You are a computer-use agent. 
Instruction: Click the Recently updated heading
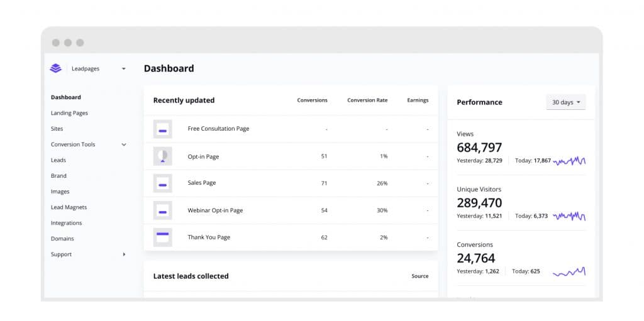click(x=184, y=100)
